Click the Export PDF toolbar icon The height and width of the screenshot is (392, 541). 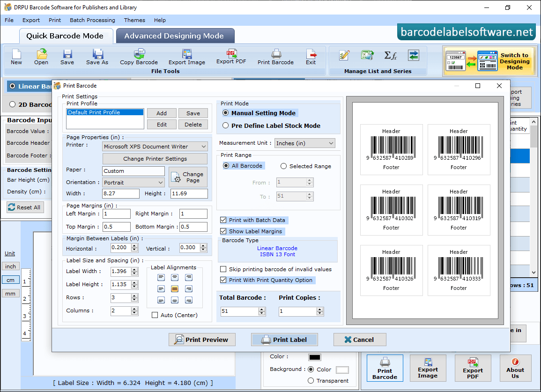(x=231, y=57)
